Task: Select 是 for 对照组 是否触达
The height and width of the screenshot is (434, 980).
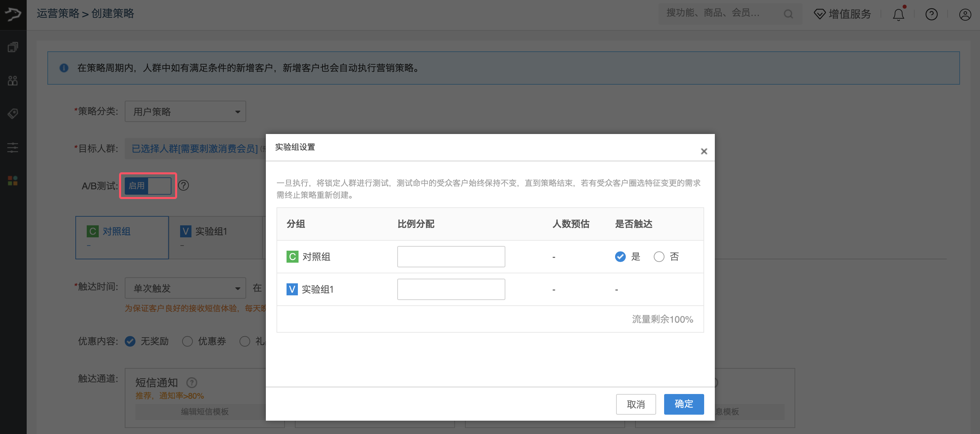Action: [620, 257]
